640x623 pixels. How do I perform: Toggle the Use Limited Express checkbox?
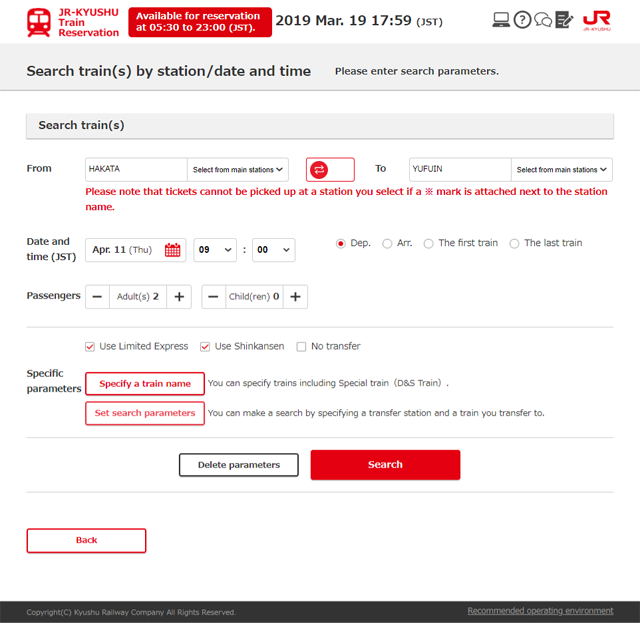point(91,347)
